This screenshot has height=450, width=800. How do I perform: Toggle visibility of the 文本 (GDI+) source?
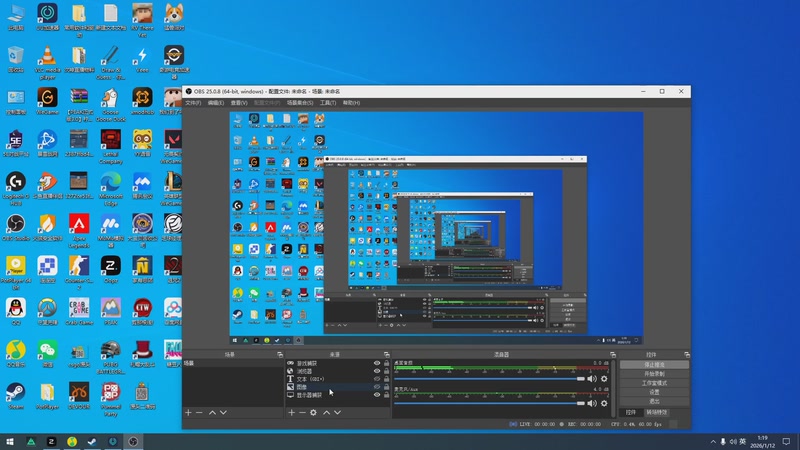coord(377,379)
